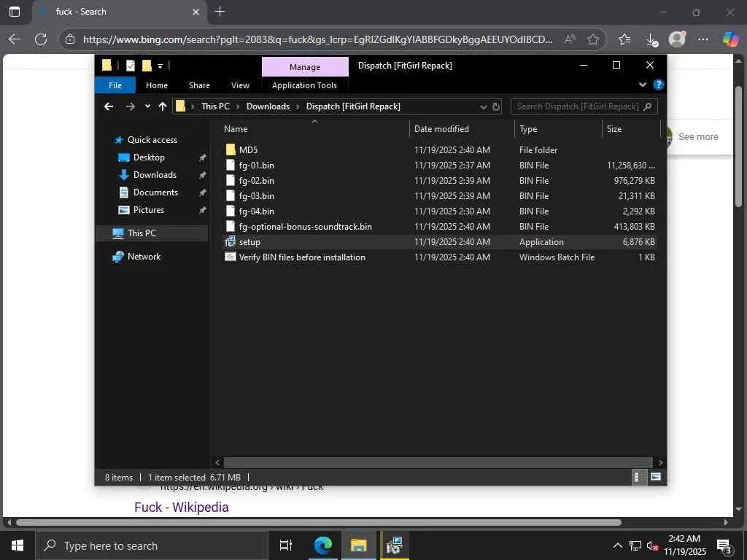Open the Share ribbon tab
The height and width of the screenshot is (560, 747).
click(199, 85)
